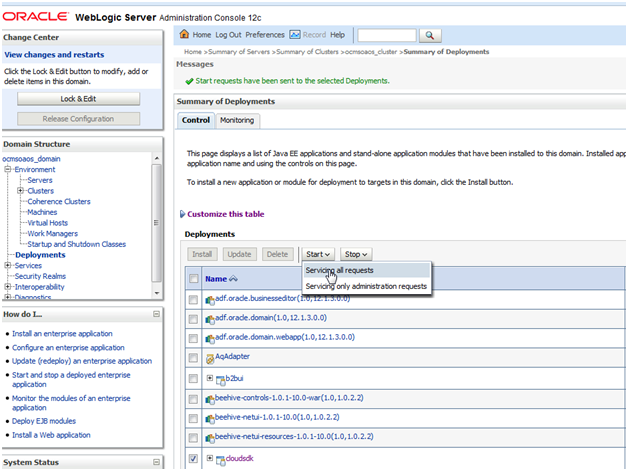
Task: Click the Update button
Action: pos(240,254)
